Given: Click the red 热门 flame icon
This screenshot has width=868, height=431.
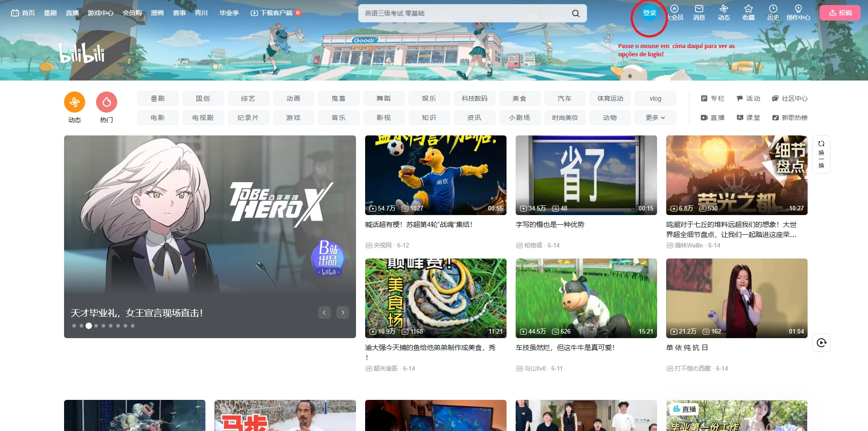Looking at the screenshot, I should pos(107,102).
